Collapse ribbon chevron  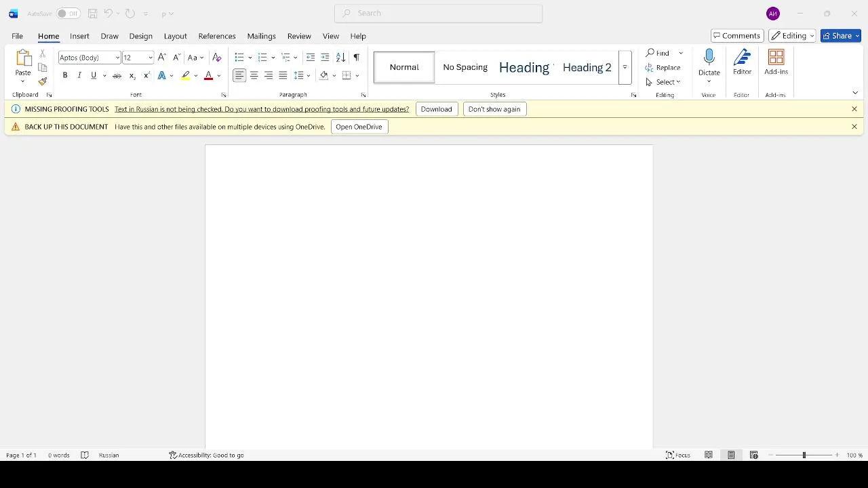[855, 93]
